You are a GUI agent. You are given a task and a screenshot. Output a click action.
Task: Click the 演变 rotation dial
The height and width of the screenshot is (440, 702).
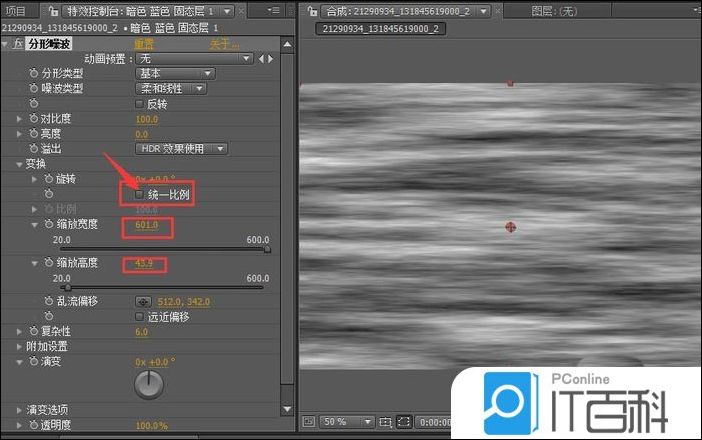tap(149, 385)
